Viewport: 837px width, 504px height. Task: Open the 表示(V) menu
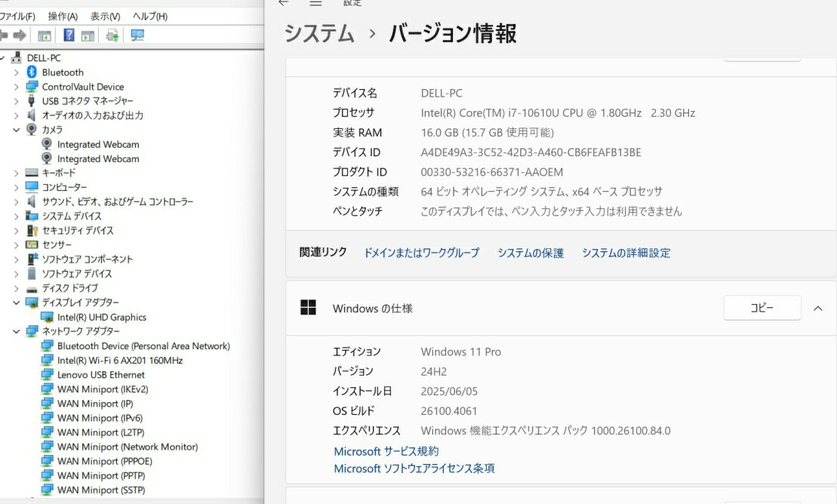[x=105, y=16]
